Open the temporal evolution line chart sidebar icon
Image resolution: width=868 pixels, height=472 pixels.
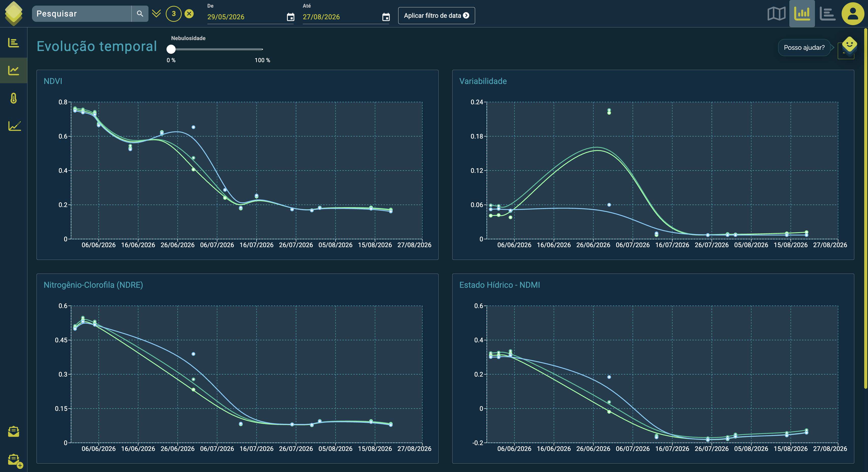click(13, 70)
